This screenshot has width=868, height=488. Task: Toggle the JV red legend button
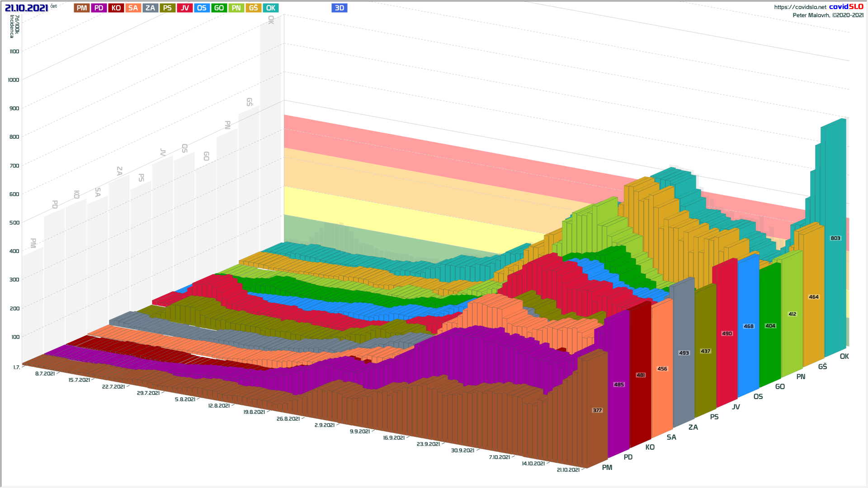[184, 8]
